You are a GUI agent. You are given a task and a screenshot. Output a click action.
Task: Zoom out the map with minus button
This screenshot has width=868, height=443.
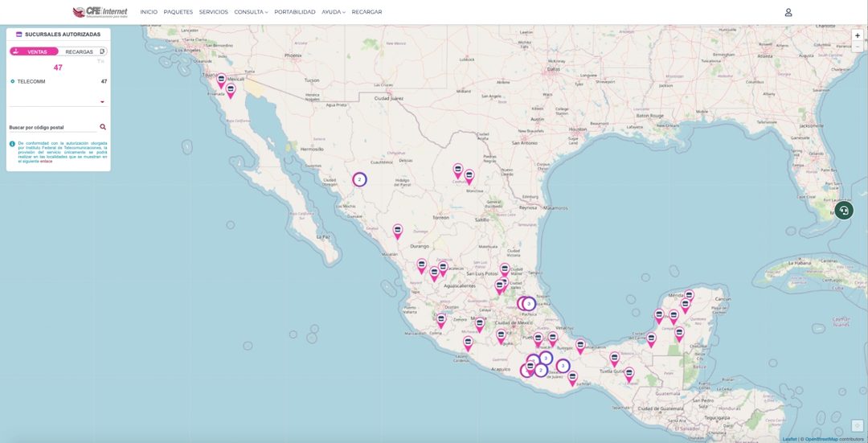coord(858,47)
